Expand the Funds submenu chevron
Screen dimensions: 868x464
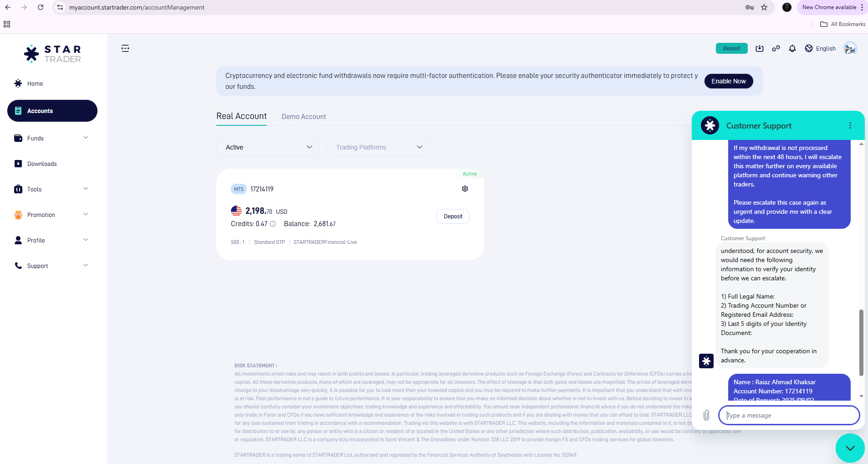point(86,138)
